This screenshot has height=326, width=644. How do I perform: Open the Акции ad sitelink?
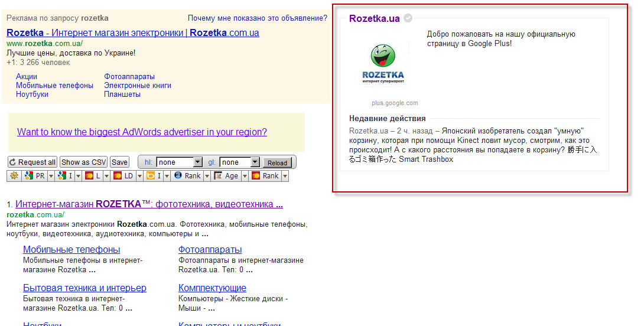(26, 76)
